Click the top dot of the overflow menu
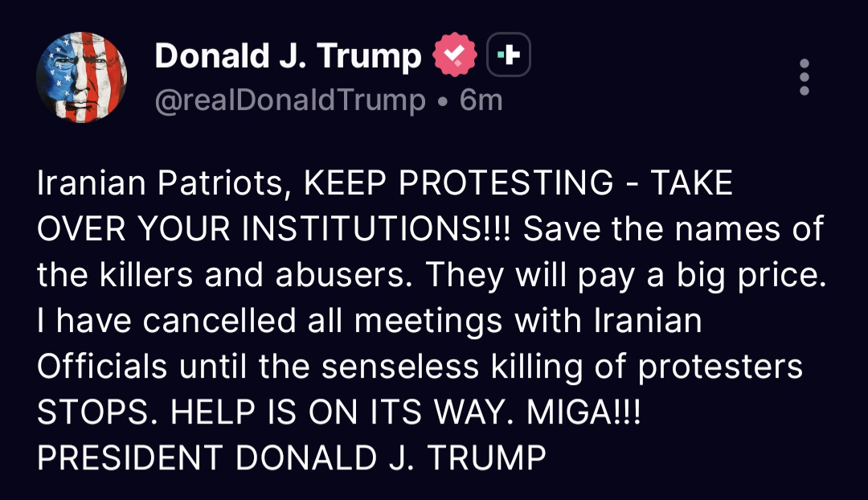The height and width of the screenshot is (500, 868). (804, 64)
